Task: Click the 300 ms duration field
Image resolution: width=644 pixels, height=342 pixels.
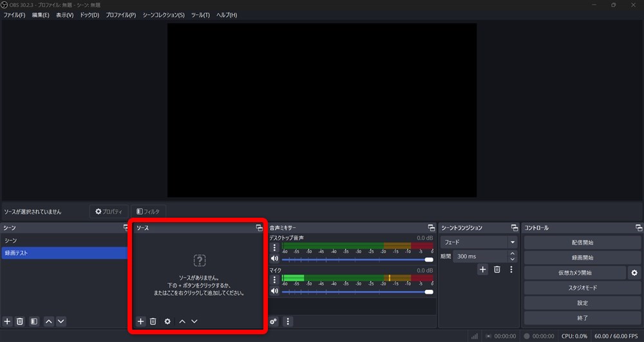Action: (x=480, y=256)
